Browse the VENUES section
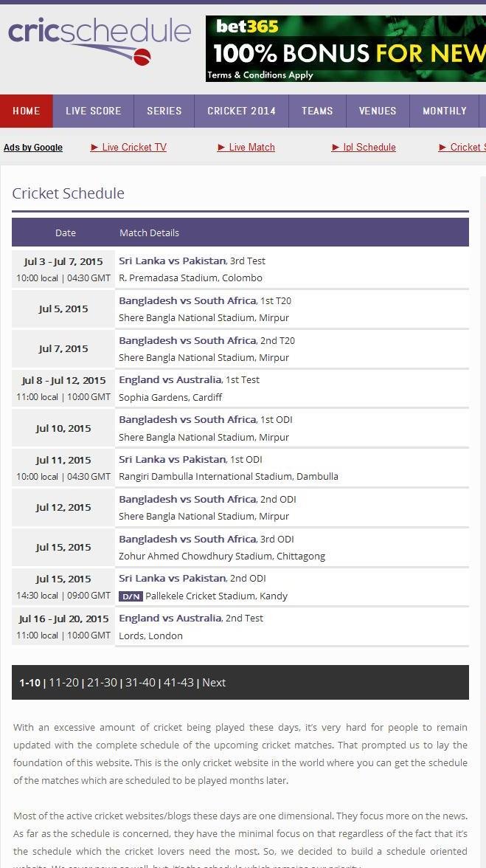486x868 pixels. [378, 111]
